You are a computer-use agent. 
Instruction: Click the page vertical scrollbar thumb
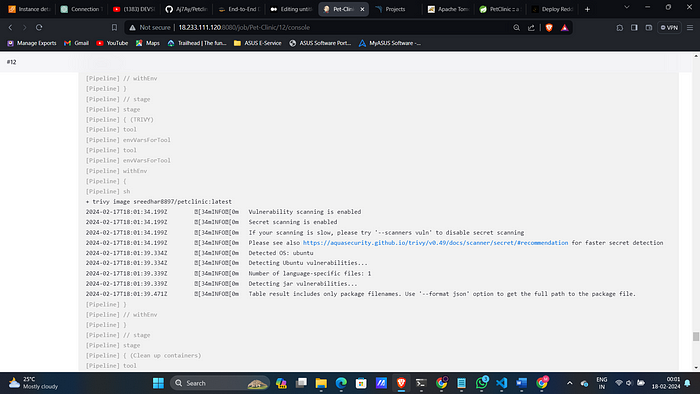coord(696,336)
